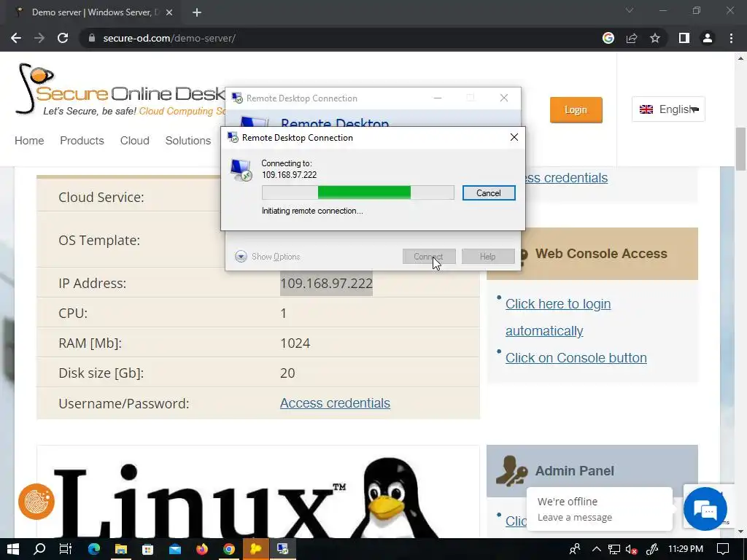Open People icon in system tray
The height and width of the screenshot is (560, 747).
click(575, 549)
